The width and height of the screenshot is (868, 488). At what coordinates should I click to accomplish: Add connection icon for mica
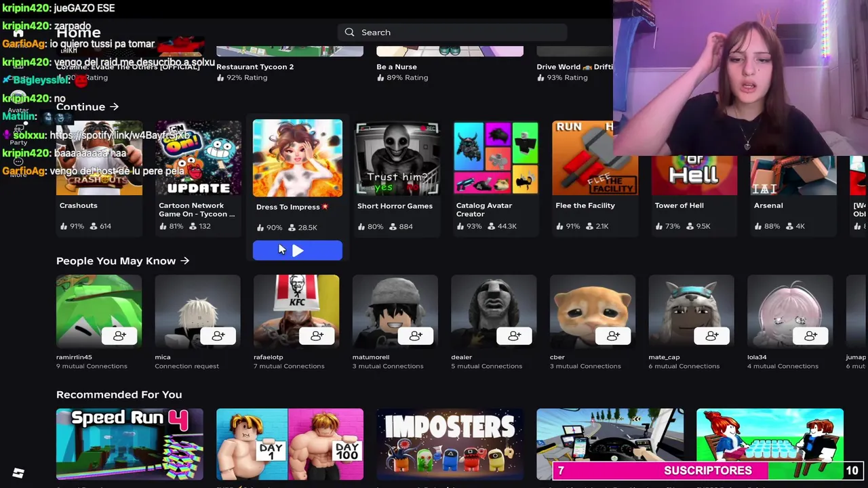tap(218, 335)
